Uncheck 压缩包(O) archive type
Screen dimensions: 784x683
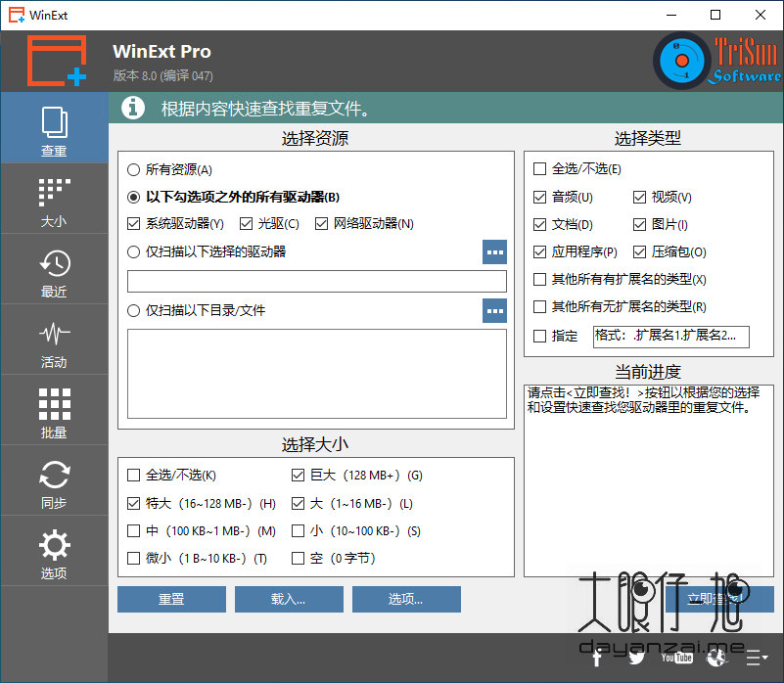click(670, 252)
